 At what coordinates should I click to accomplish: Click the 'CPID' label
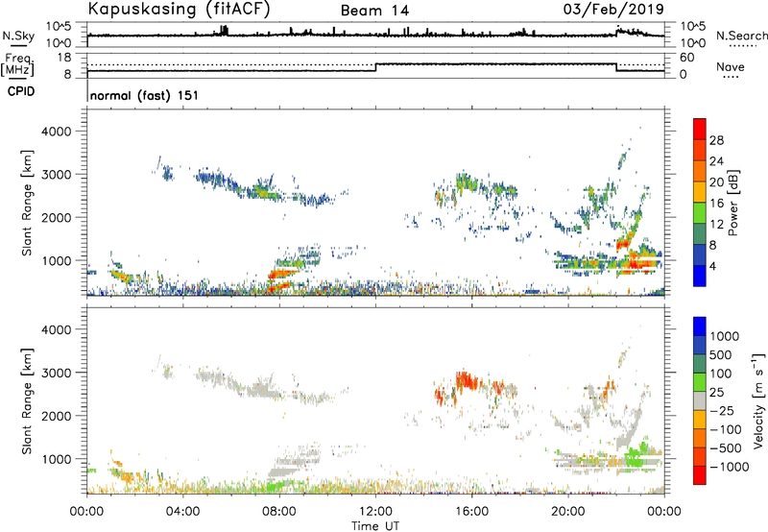pos(21,91)
